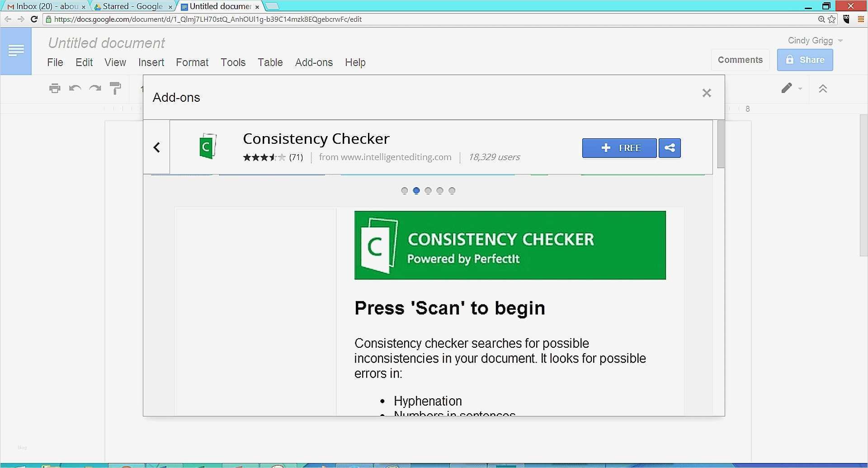868x468 pixels.
Task: Click the Consistency Checker logo icon
Action: coord(208,146)
